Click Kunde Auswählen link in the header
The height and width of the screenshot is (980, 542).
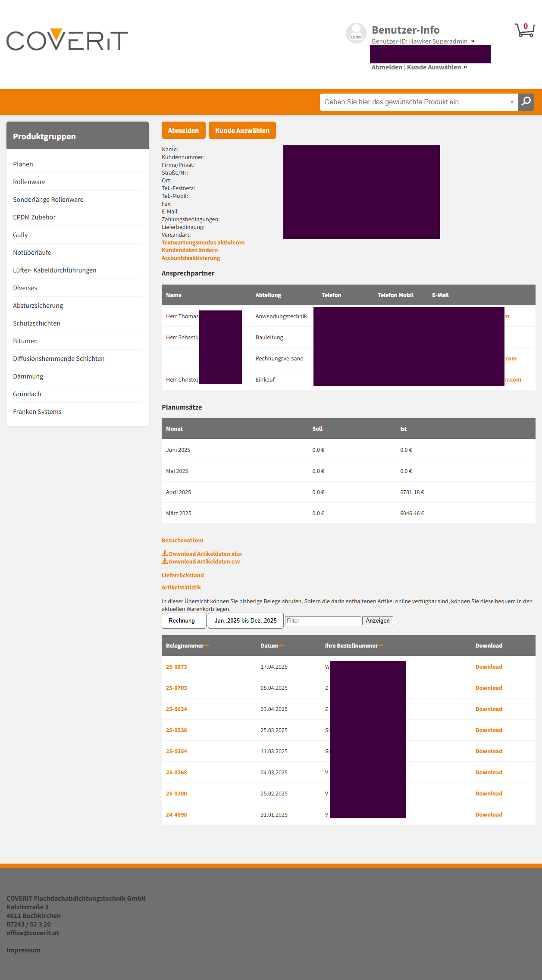pyautogui.click(x=434, y=67)
